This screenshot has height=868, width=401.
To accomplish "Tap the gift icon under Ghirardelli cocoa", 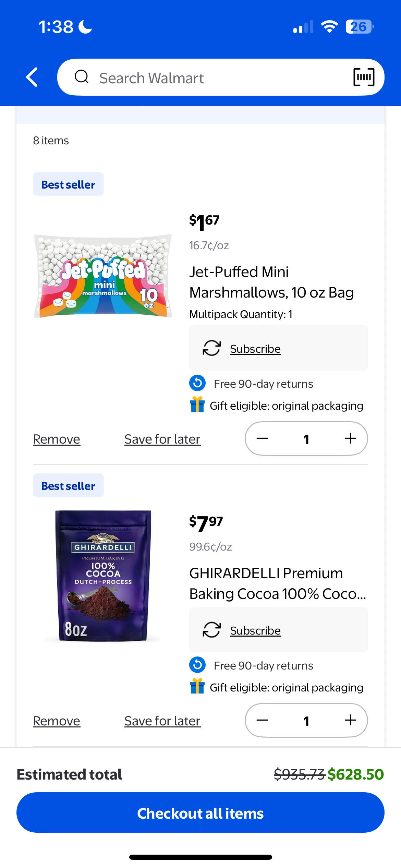I will pos(197,687).
